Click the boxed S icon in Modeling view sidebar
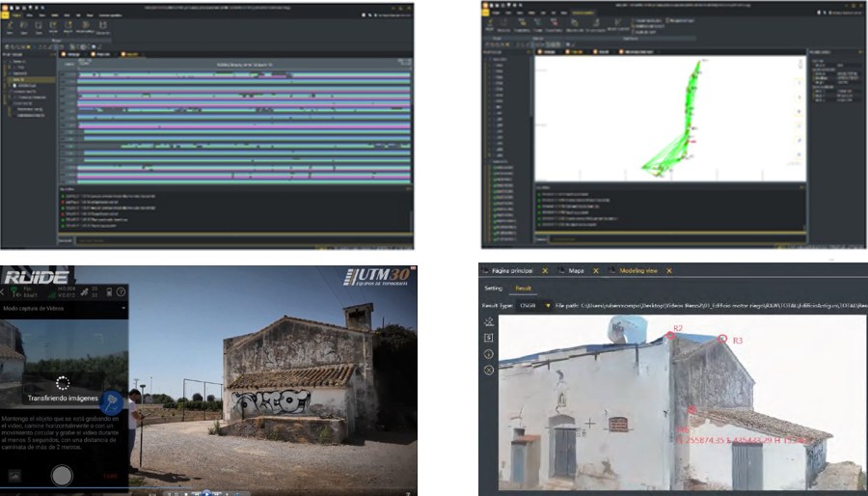The width and height of the screenshot is (868, 496). point(489,337)
